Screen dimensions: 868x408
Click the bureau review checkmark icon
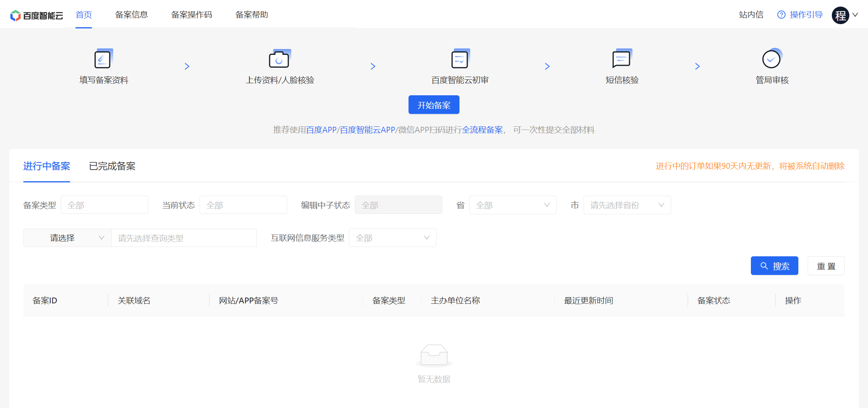point(772,59)
